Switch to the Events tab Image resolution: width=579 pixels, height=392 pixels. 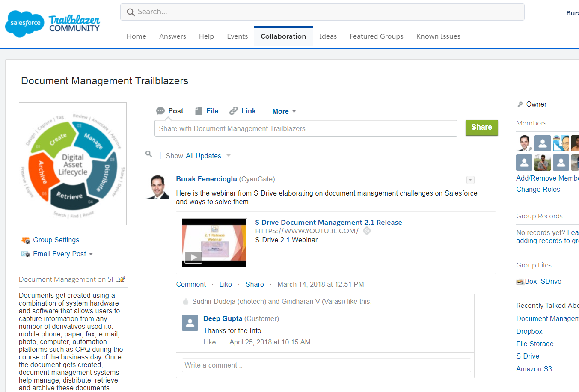[238, 36]
